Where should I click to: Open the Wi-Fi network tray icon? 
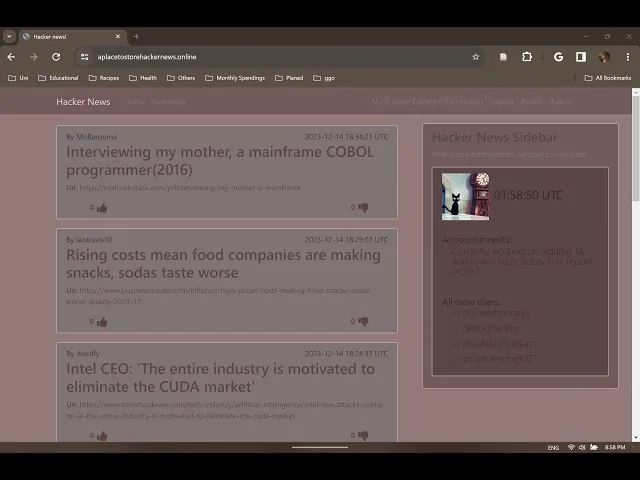click(571, 447)
